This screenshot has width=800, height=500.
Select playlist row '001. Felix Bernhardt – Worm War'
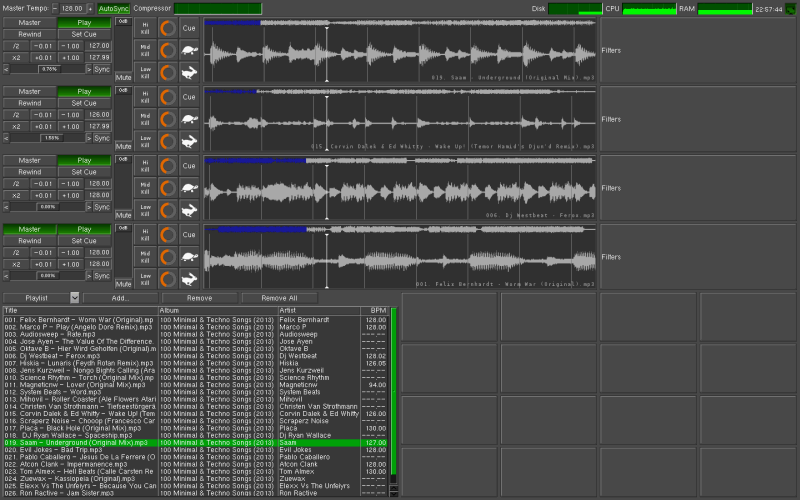[195, 320]
